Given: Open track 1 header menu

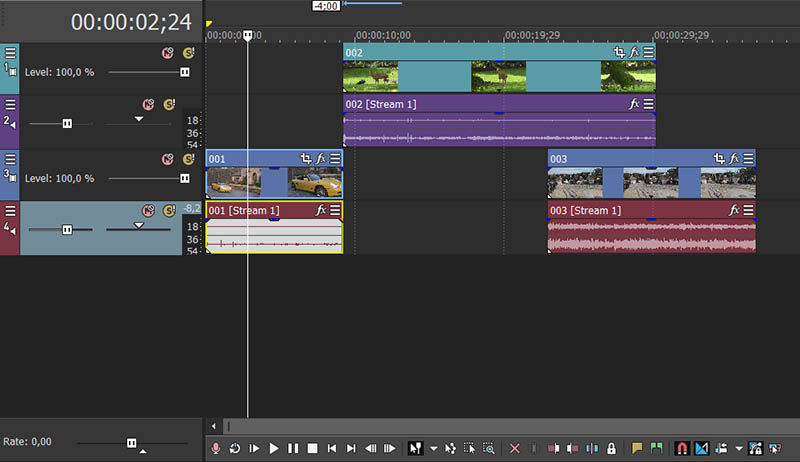Looking at the screenshot, I should click(10, 53).
